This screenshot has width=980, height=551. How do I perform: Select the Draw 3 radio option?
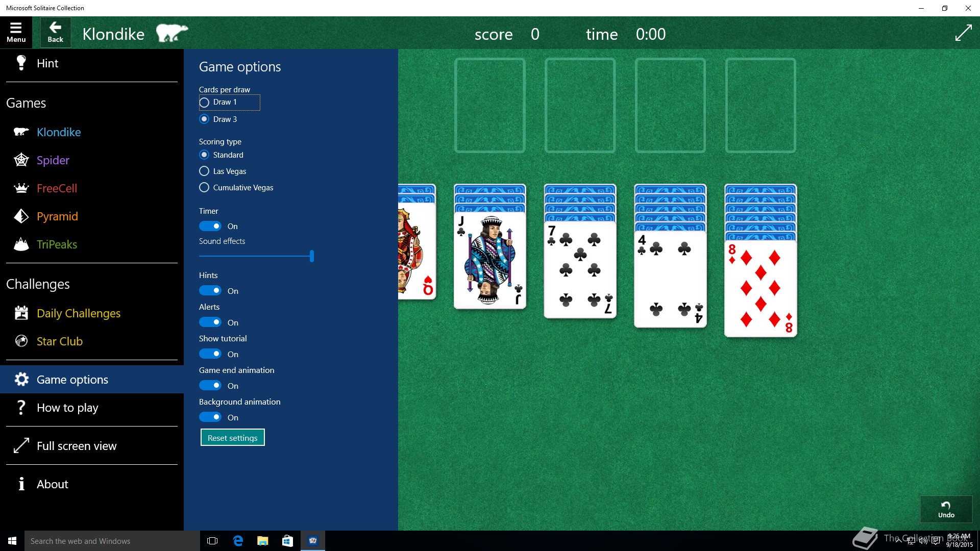click(x=218, y=119)
